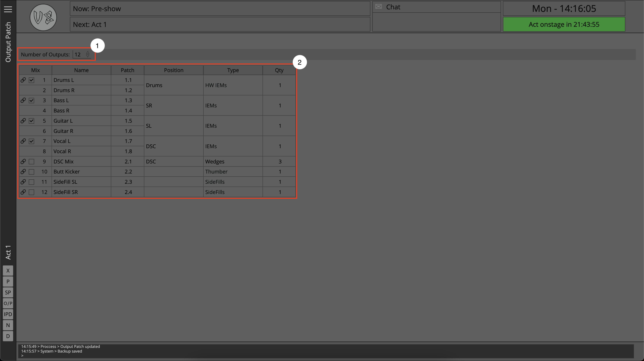Uncheck stereo checkbox for mix 7
The width and height of the screenshot is (644, 361).
pyautogui.click(x=31, y=141)
